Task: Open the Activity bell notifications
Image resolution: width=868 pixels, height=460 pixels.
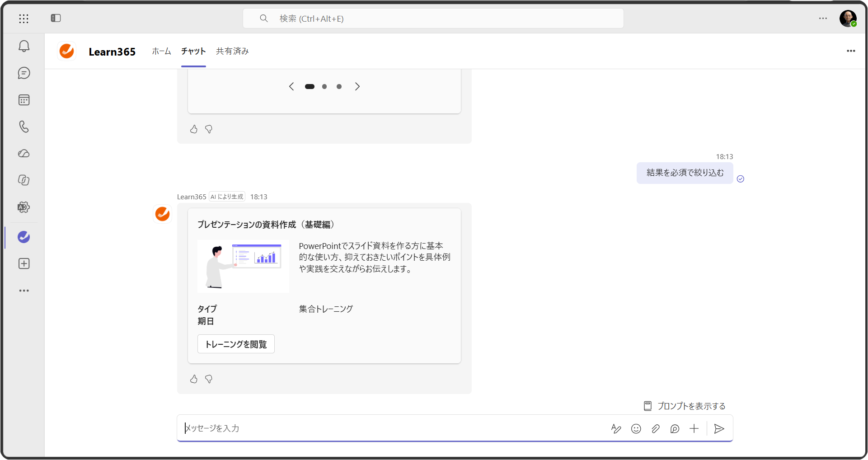Action: [x=24, y=46]
